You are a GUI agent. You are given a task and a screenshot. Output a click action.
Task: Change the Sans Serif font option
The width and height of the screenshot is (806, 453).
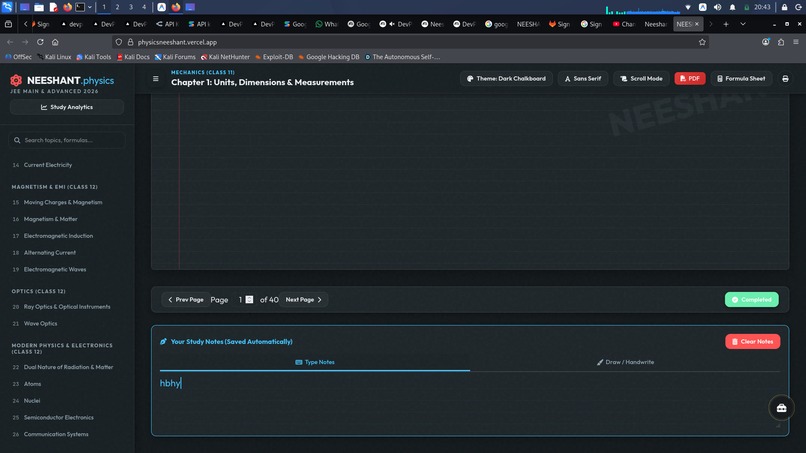(583, 79)
